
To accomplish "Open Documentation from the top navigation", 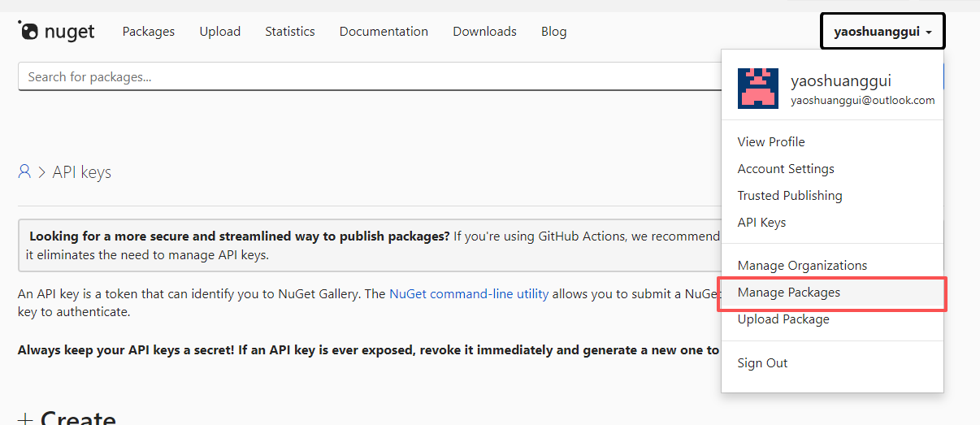I will (384, 32).
